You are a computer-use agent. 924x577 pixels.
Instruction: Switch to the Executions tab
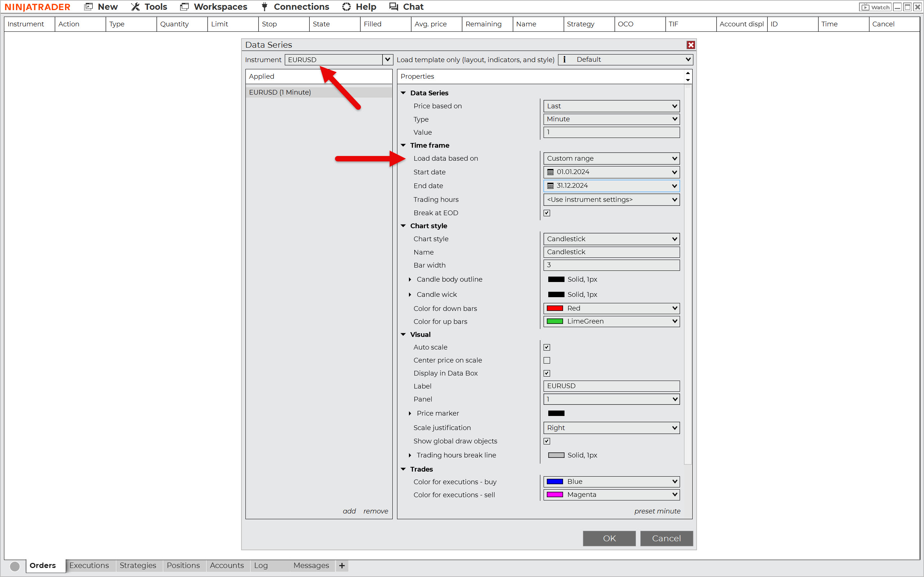(89, 565)
